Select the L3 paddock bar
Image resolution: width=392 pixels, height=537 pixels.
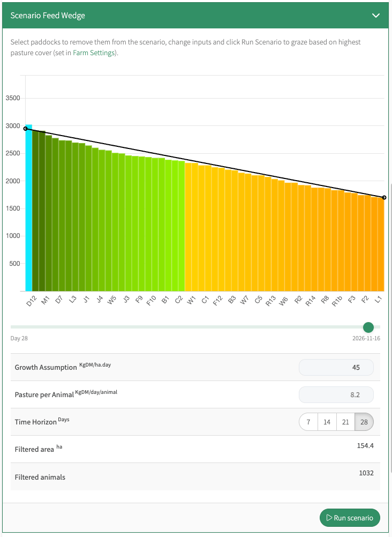click(69, 216)
